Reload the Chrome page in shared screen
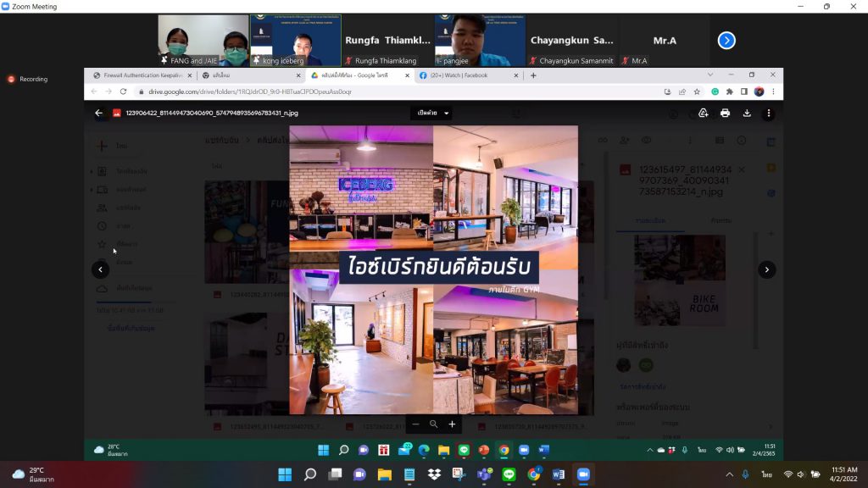Viewport: 868px width, 488px height. click(x=123, y=91)
